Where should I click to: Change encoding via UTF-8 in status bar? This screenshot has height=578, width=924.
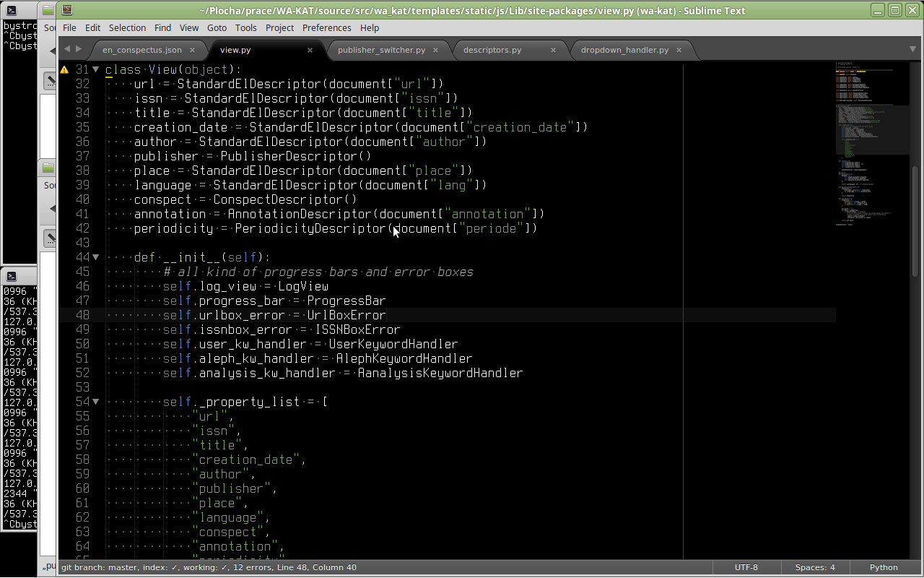point(746,567)
